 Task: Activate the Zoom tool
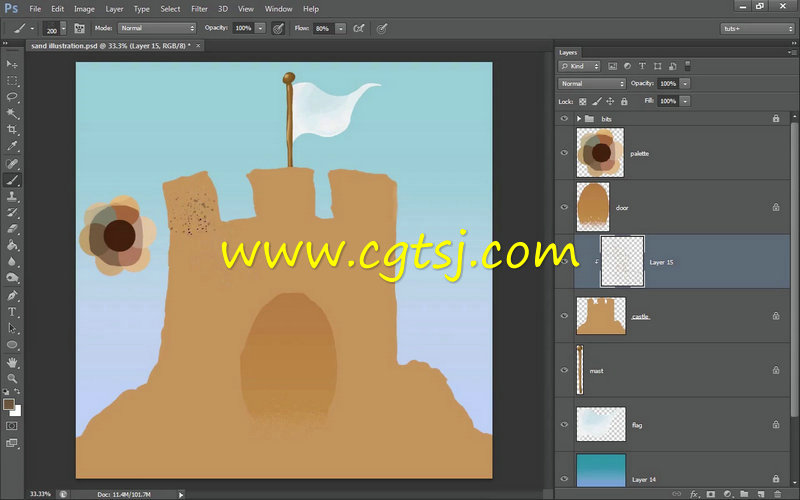click(x=12, y=378)
